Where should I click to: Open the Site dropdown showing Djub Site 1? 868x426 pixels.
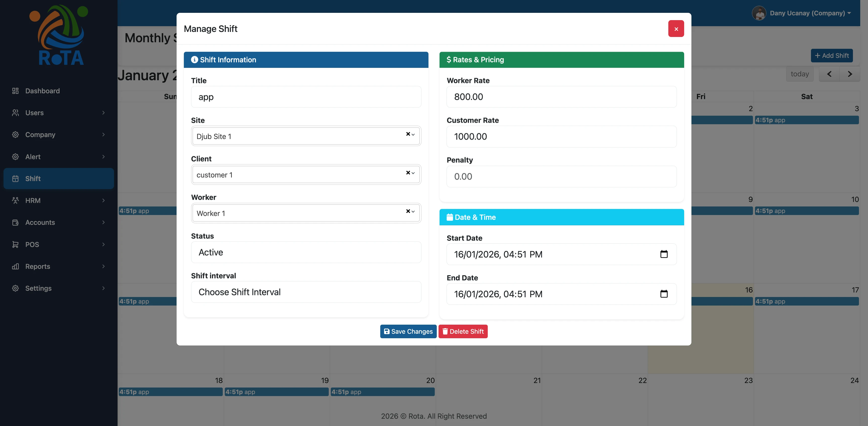pyautogui.click(x=297, y=136)
